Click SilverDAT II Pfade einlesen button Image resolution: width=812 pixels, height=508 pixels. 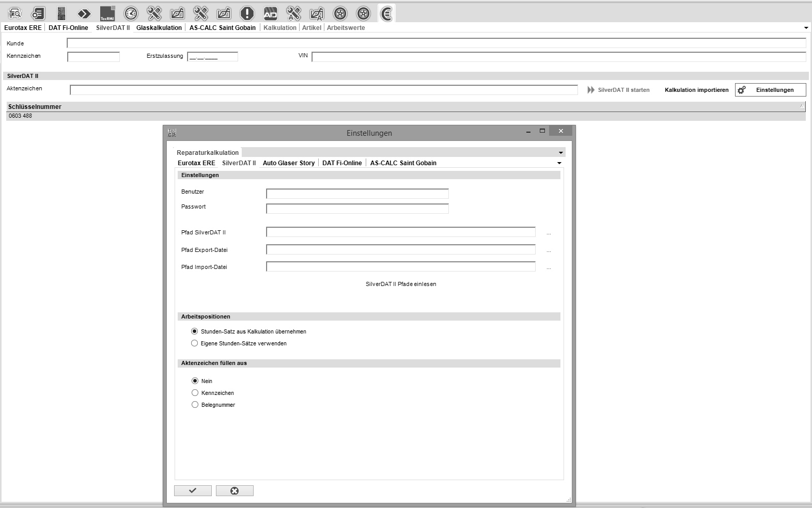coord(401,284)
